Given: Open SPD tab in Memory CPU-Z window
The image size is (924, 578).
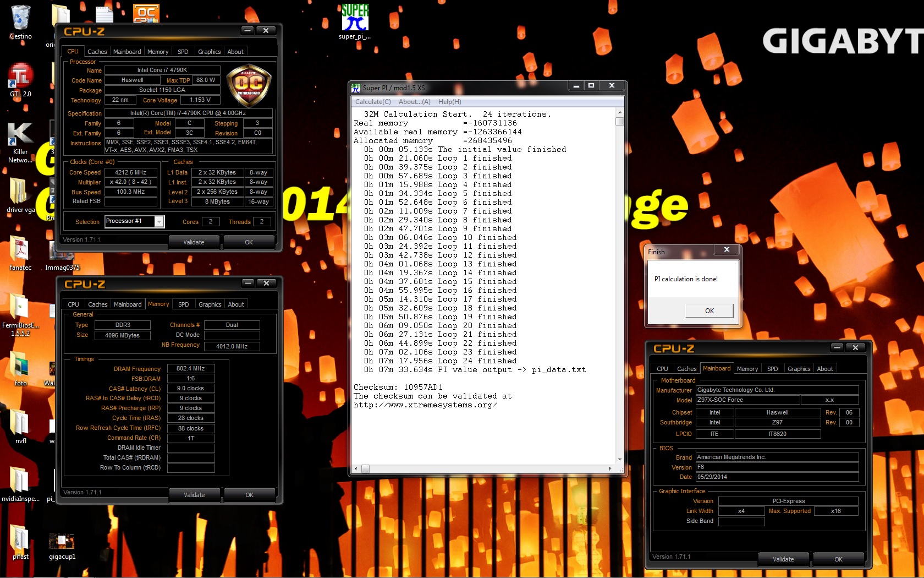Looking at the screenshot, I should click(184, 304).
